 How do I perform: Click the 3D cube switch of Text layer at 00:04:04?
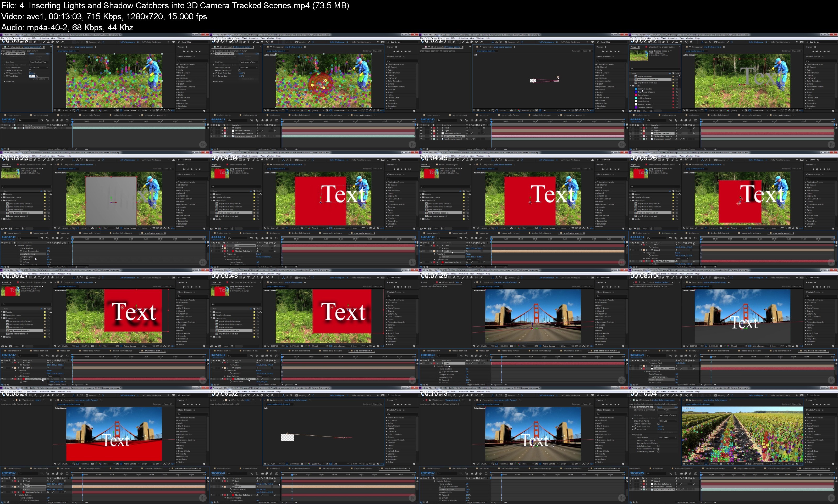click(274, 245)
